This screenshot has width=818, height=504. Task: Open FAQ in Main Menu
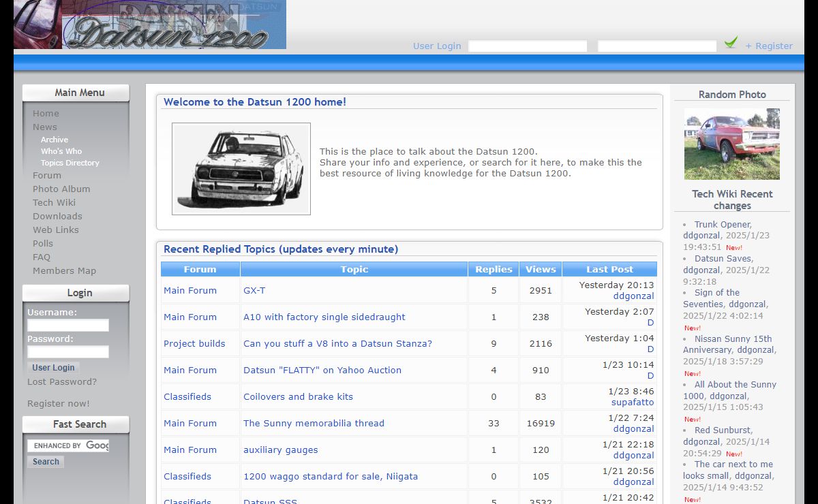(x=42, y=257)
